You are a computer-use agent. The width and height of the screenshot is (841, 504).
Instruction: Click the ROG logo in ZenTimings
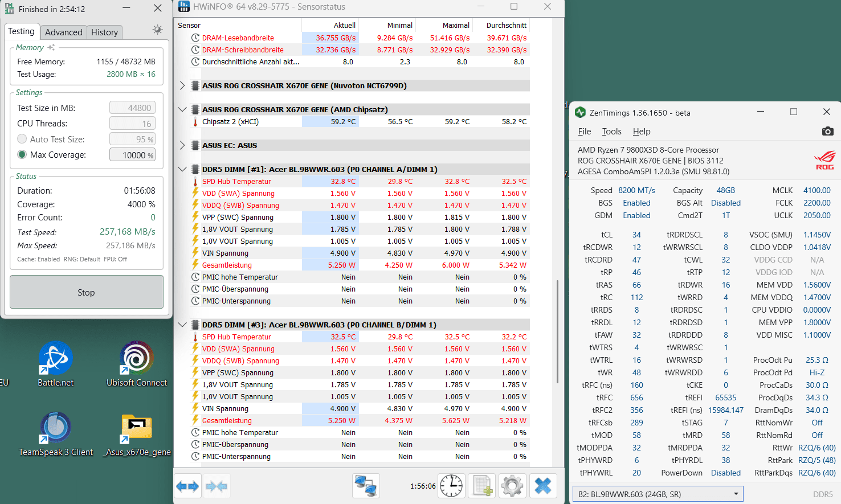pos(825,160)
